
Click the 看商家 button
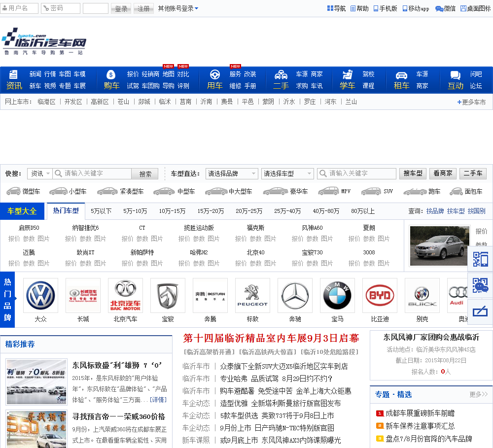pos(443,173)
